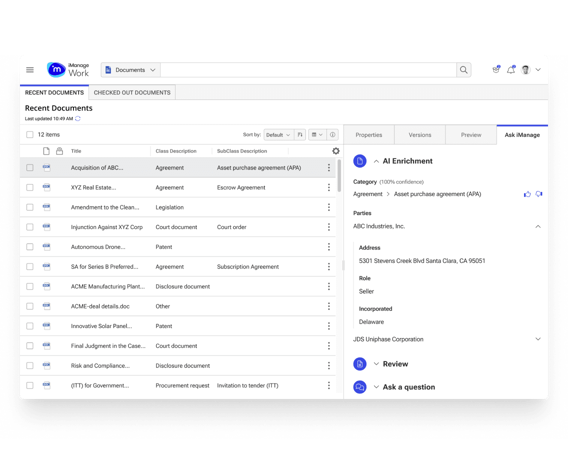Toggle the sort direction icon

300,135
